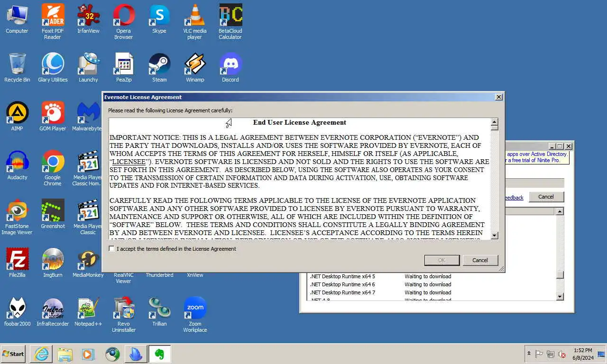Select the Steam desktop shortcut
This screenshot has height=364, width=607.
tap(159, 68)
